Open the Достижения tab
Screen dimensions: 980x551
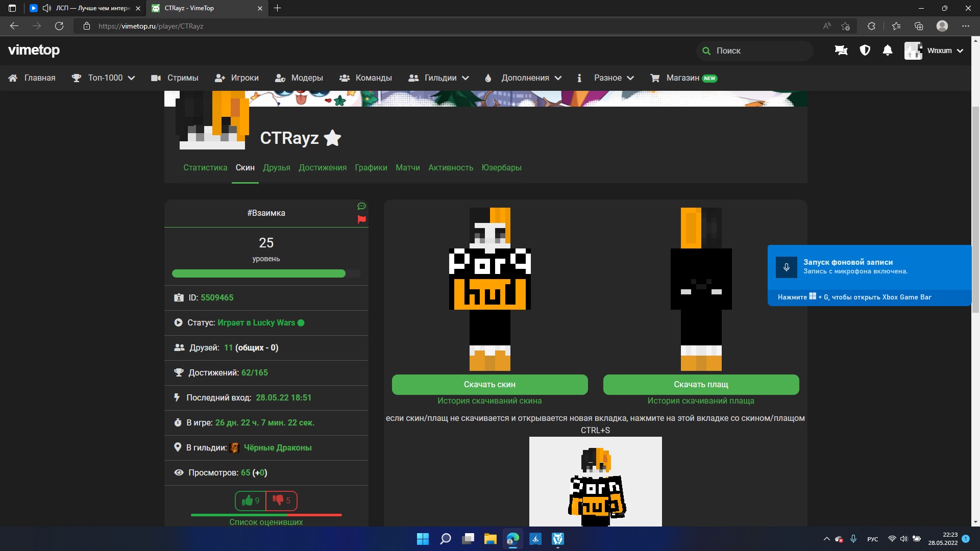(x=322, y=168)
